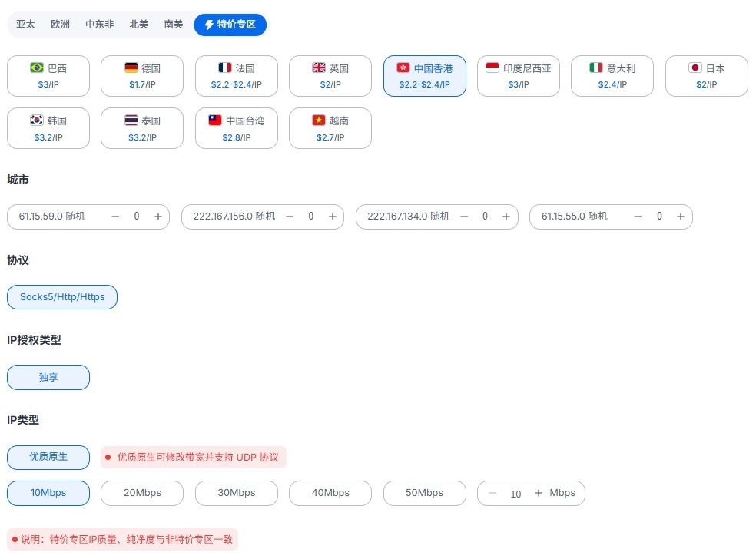756x559 pixels.
Task: Increase quantity for 61.15.59.0 随机
Action: tap(158, 217)
